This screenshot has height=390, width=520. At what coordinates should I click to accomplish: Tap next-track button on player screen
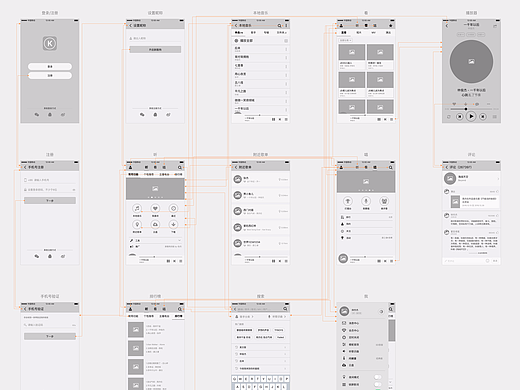[x=483, y=117]
